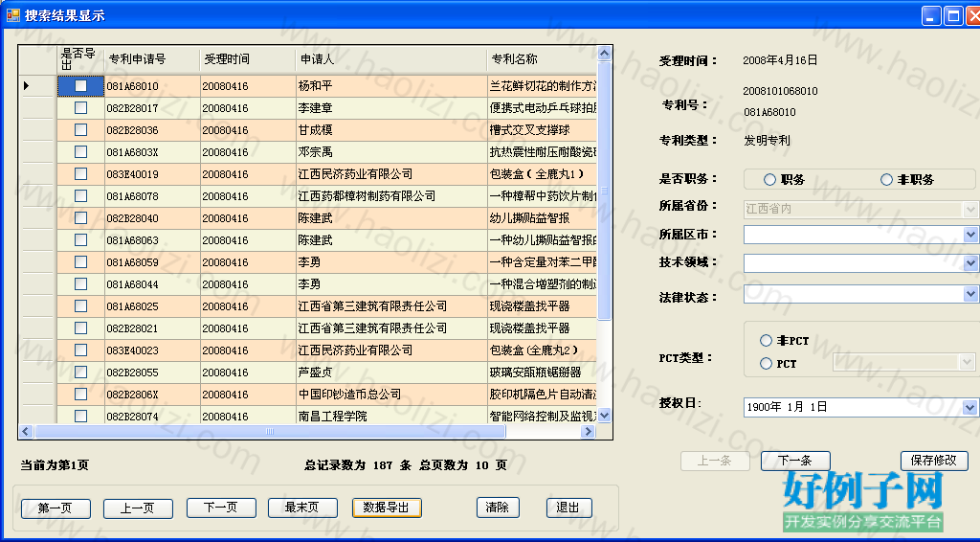Check export box for row 082B28017
The image size is (980, 542).
[x=80, y=107]
